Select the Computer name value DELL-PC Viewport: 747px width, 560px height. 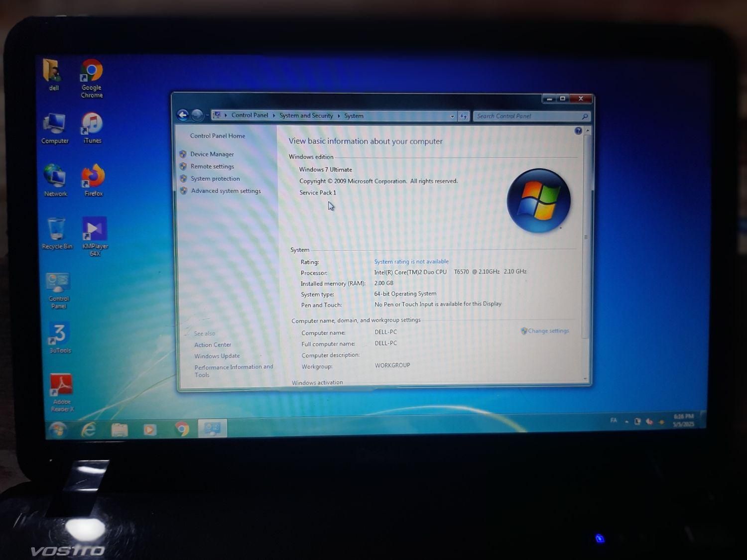[386, 332]
